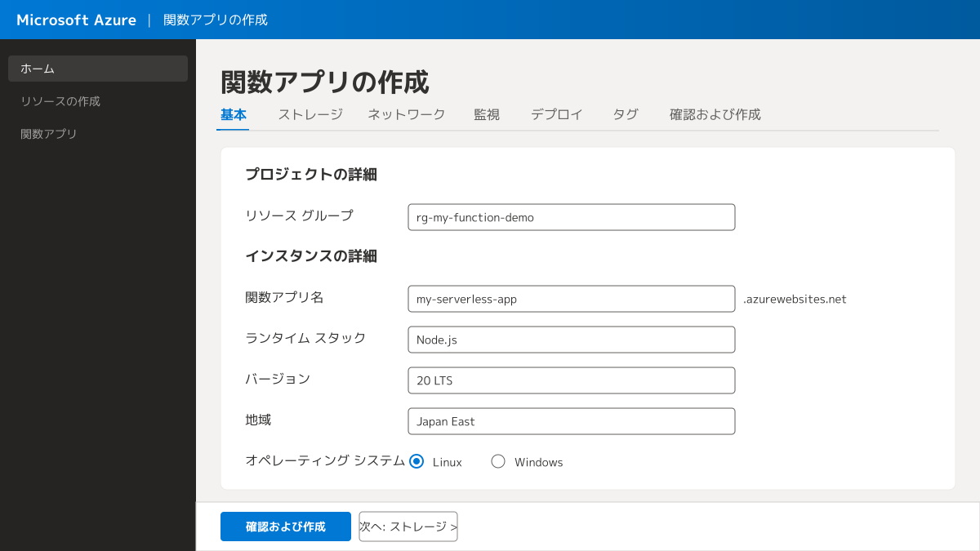Open the ネットワーク tab
The height and width of the screenshot is (551, 980).
tap(407, 115)
